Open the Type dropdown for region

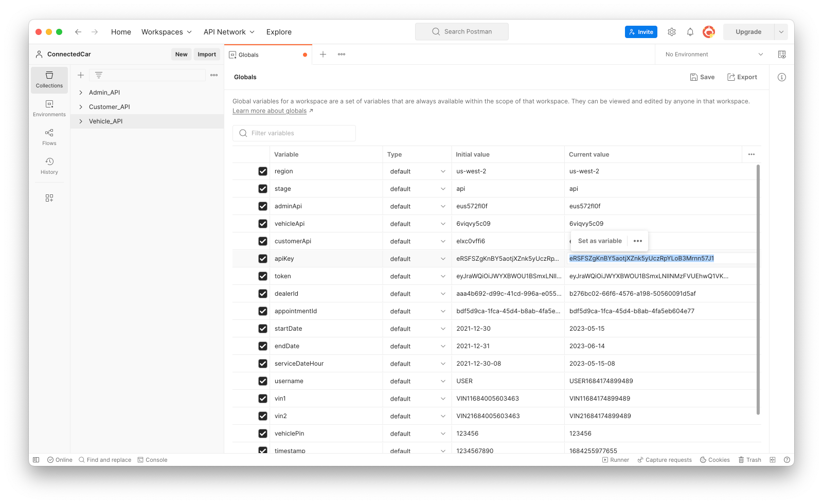tap(417, 171)
